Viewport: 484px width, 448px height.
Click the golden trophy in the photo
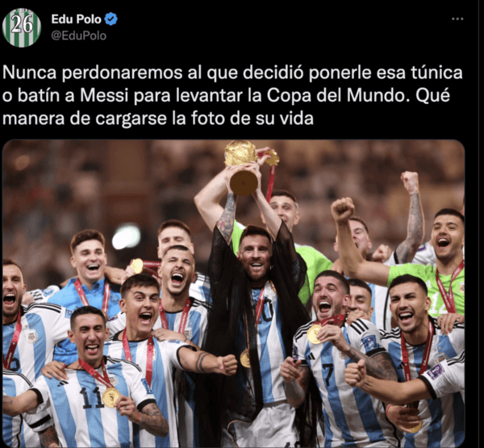coord(241,168)
